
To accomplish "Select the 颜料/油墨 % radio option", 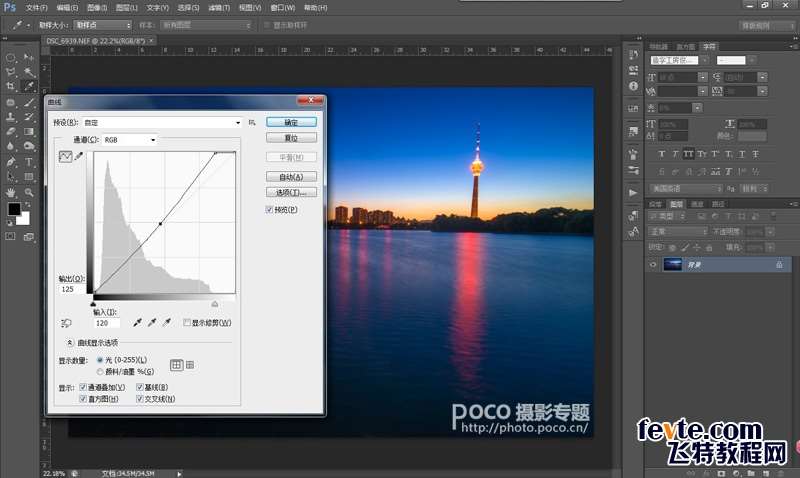I will click(x=100, y=371).
